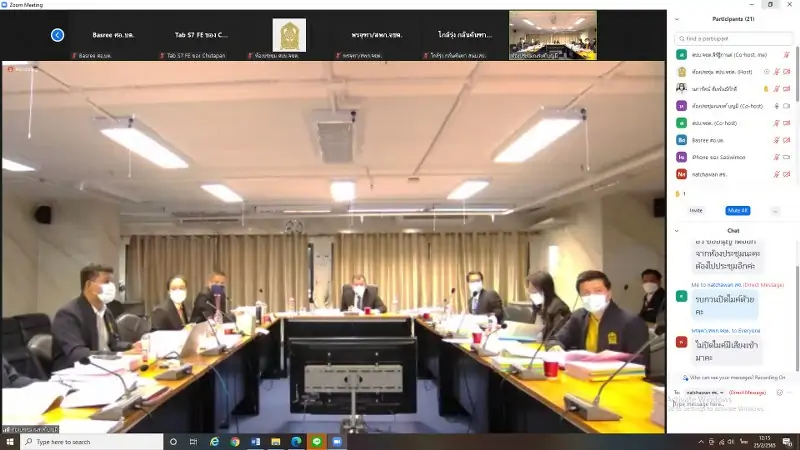
Task: Toggle the Host participant's muted microphone icon
Action: click(x=777, y=72)
